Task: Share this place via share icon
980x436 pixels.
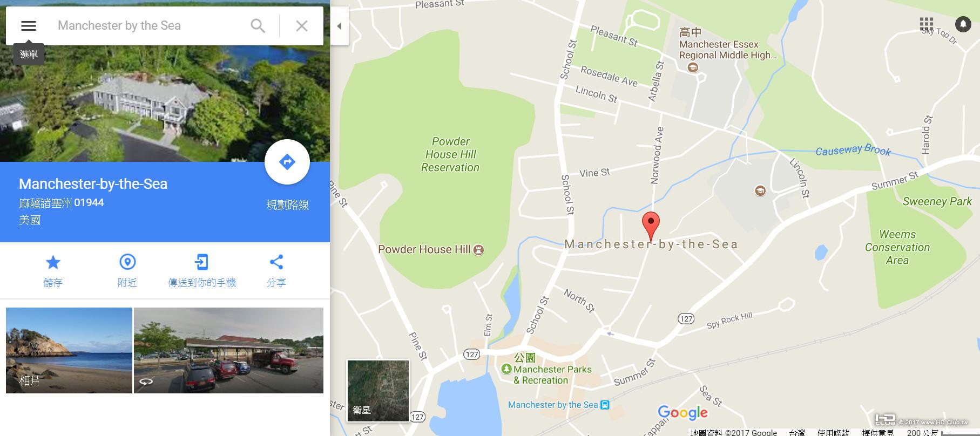Action: coord(276,262)
